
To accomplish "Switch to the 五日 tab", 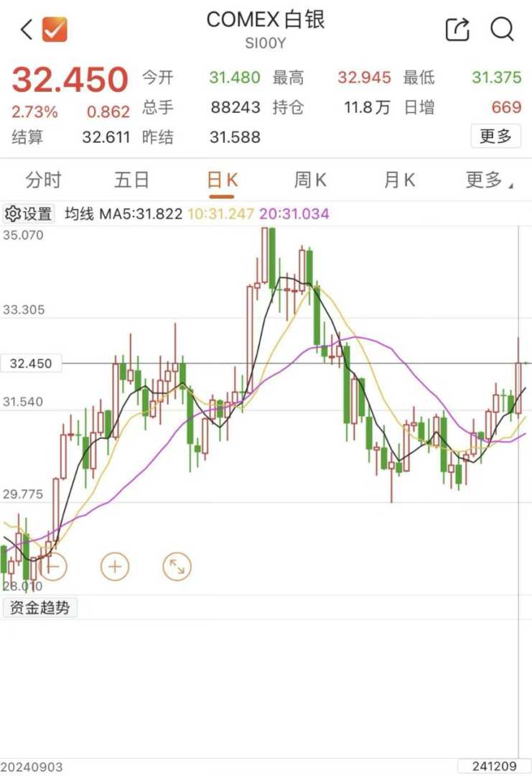I will pyautogui.click(x=132, y=180).
